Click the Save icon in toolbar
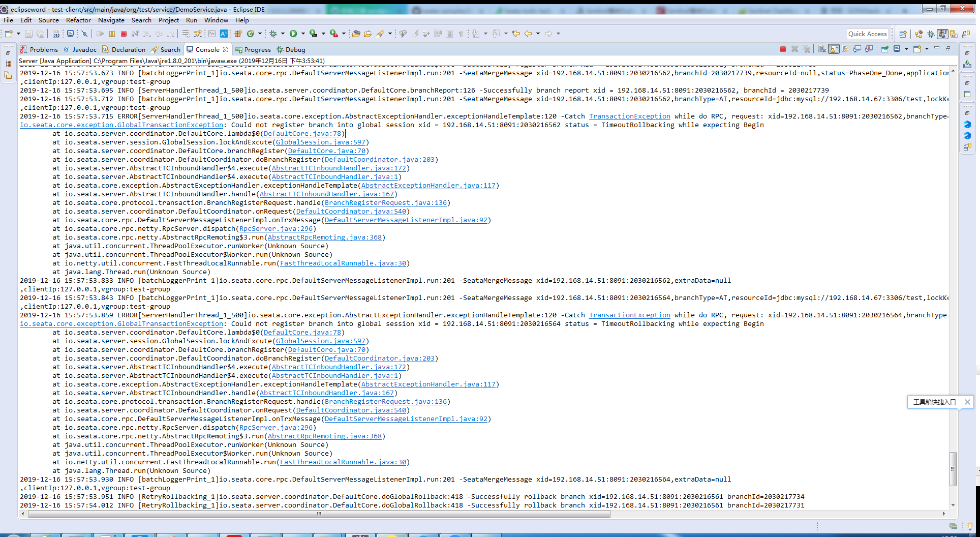This screenshot has width=980, height=537. tap(28, 34)
